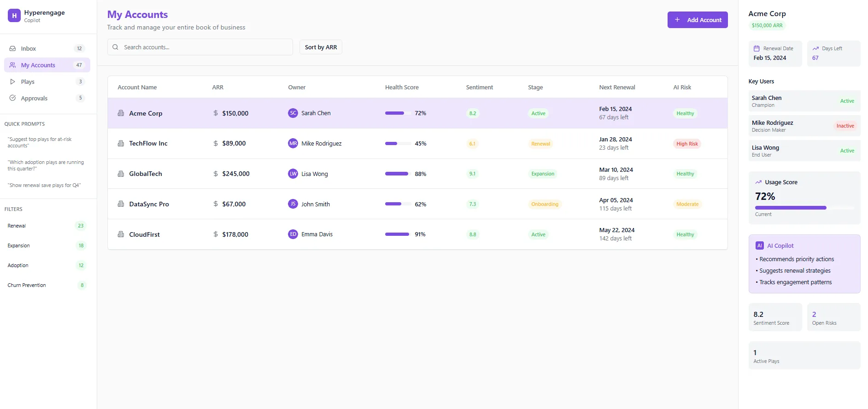Expand the CloudFirst account row

click(144, 234)
